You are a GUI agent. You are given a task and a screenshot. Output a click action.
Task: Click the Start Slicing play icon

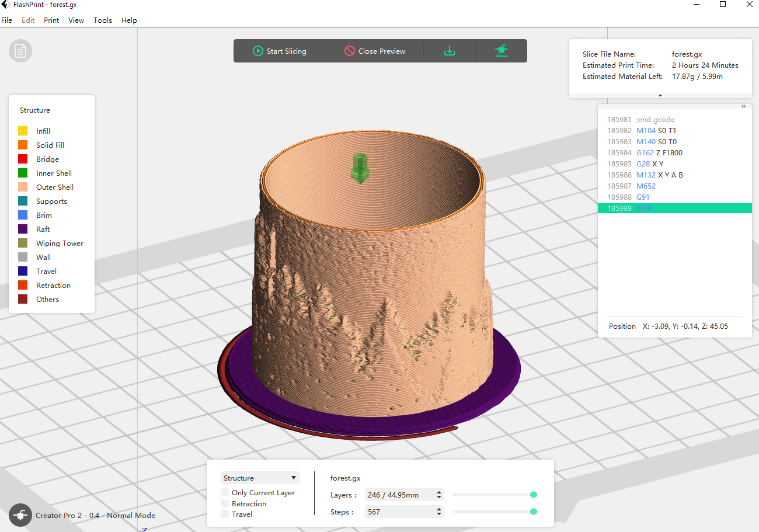(257, 51)
